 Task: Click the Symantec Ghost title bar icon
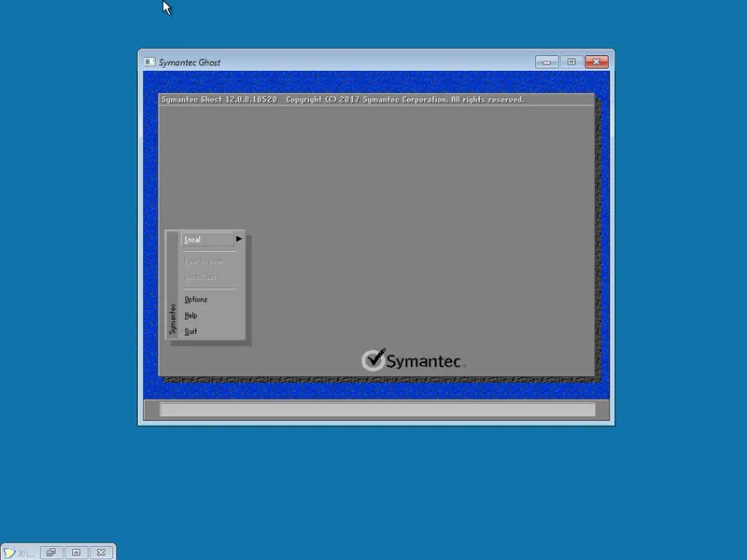point(149,62)
